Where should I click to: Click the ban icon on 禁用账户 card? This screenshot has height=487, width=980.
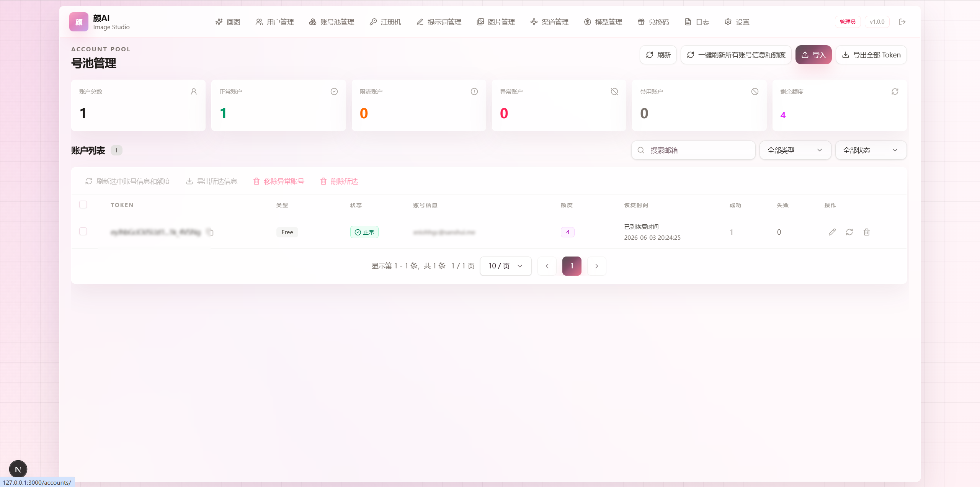(x=755, y=92)
